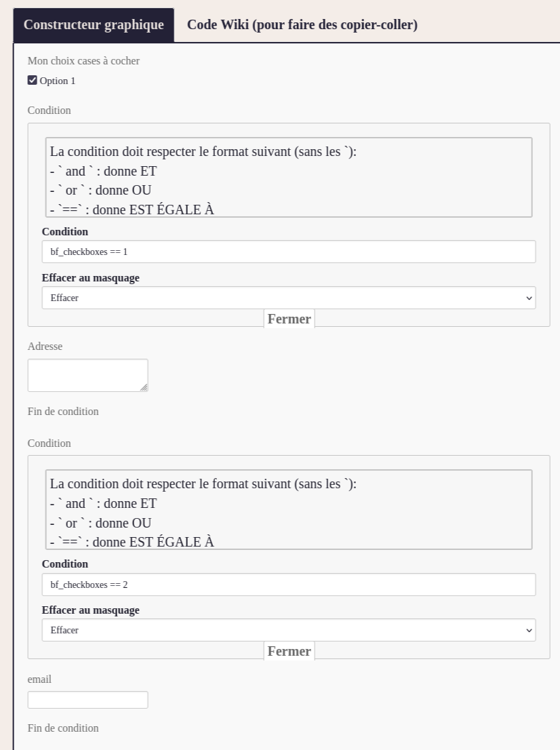Screen dimensions: 560x750
Task: Click the email field label
Action: click(x=39, y=679)
